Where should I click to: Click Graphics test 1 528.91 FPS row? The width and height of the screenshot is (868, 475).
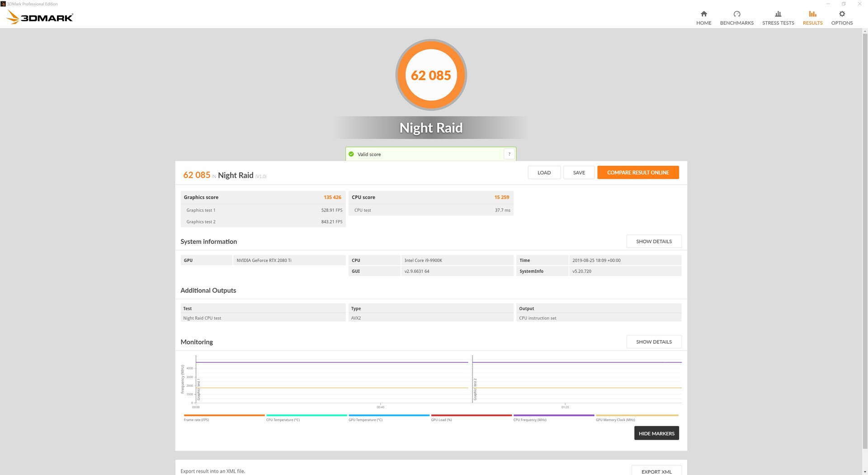click(x=263, y=210)
